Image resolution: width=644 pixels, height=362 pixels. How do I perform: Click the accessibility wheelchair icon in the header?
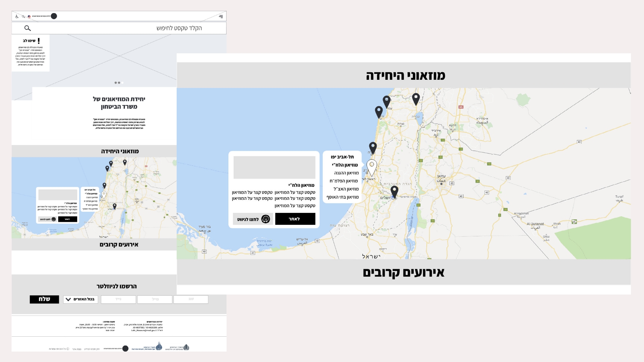(x=17, y=16)
